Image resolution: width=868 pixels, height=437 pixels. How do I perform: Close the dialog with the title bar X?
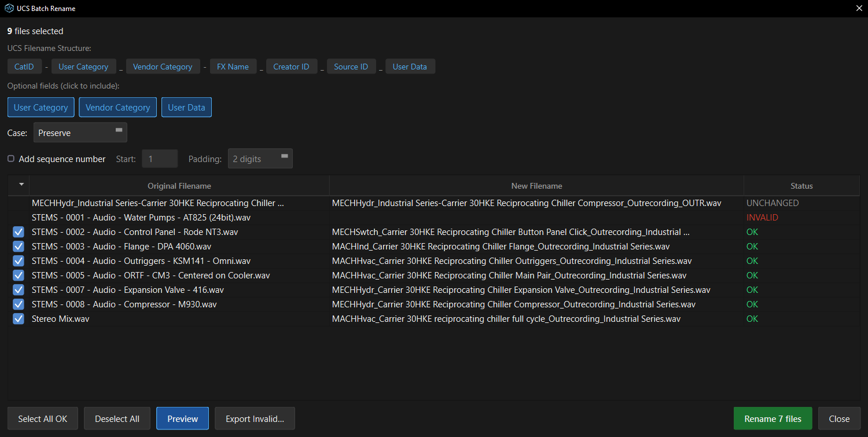(x=859, y=9)
